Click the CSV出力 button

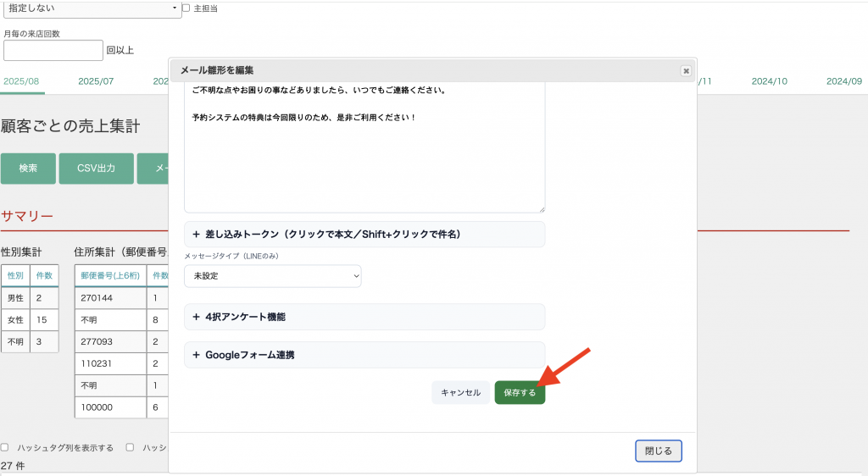point(97,169)
